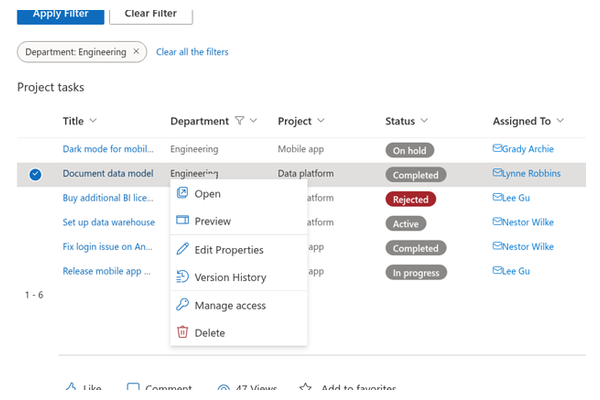
Task: Click the Apply Filter button
Action: [60, 15]
